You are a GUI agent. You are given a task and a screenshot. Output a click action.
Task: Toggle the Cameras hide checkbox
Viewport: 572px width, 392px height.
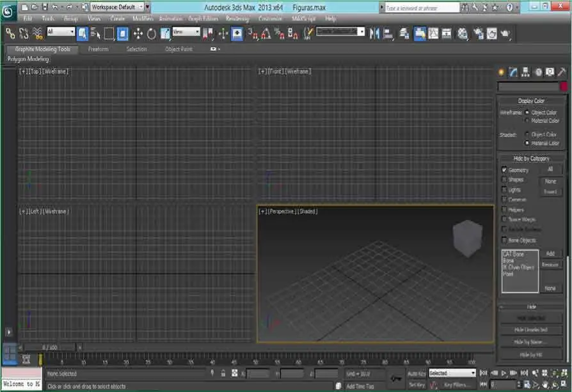coord(504,200)
